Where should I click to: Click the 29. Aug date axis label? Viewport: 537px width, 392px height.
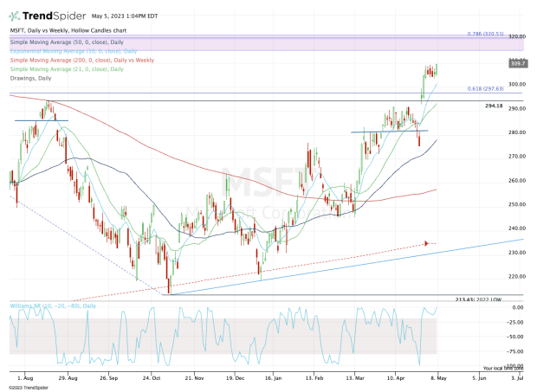coord(68,378)
